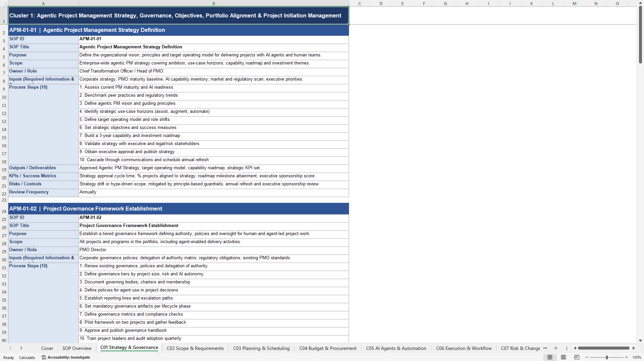Select 'KPIs / Success Metrics' label cell
Image resolution: width=644 pixels, height=361 pixels.
click(x=43, y=176)
